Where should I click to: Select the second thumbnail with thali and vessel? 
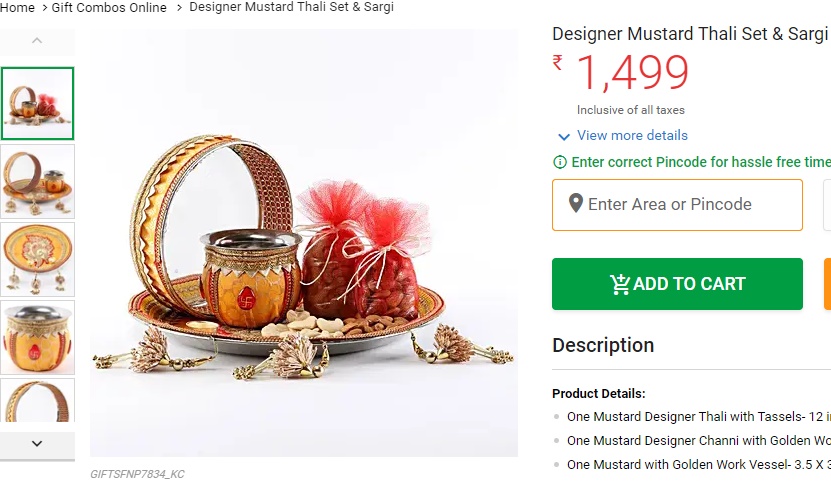38,181
